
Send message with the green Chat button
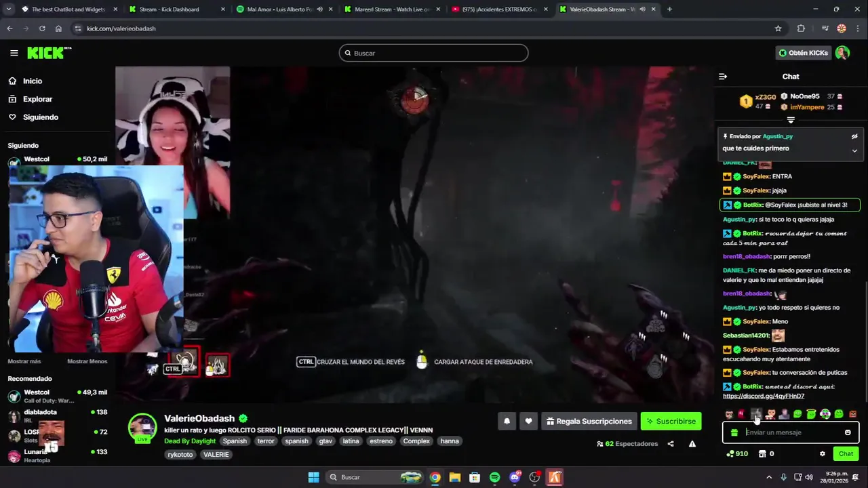[846, 454]
